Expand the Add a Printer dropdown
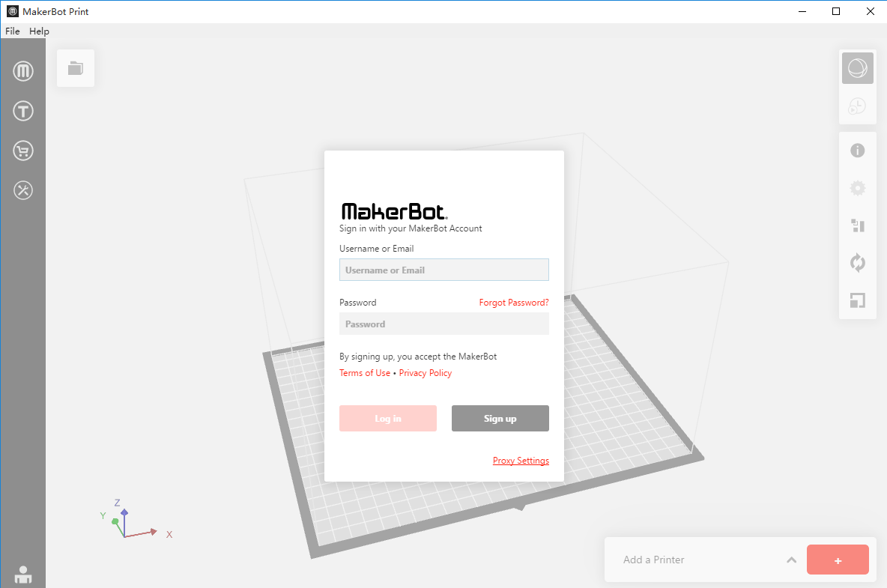Screen dimensions: 887x588 click(x=791, y=560)
